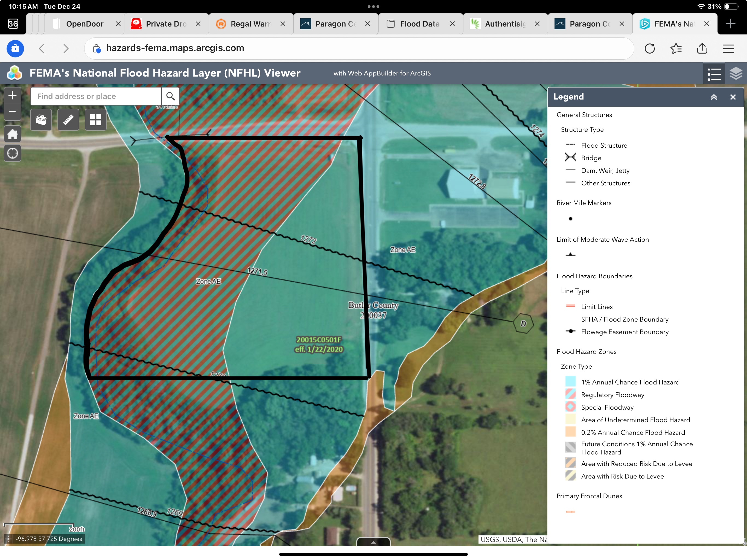The height and width of the screenshot is (560, 747).
Task: Open the browser hamburger menu
Action: (x=728, y=49)
